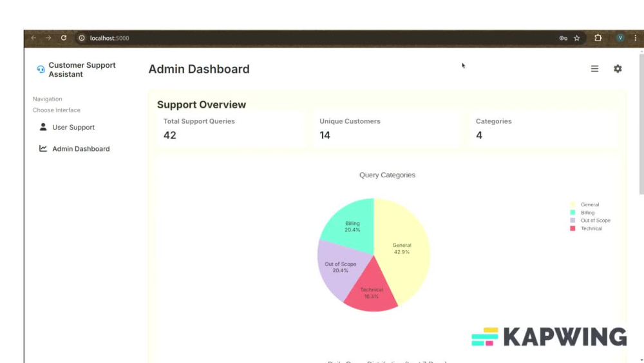Click Total Support Queries card
The height and width of the screenshot is (363, 644).
231,129
